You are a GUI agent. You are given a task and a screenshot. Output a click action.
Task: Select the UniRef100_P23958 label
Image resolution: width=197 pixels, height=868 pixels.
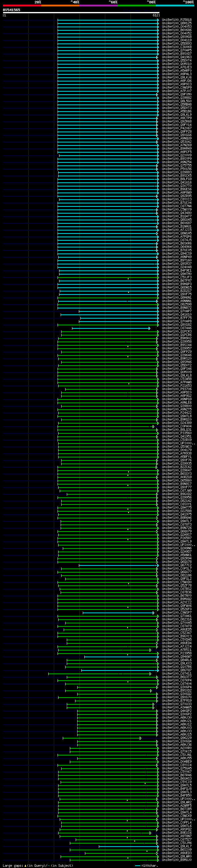coord(177,653)
